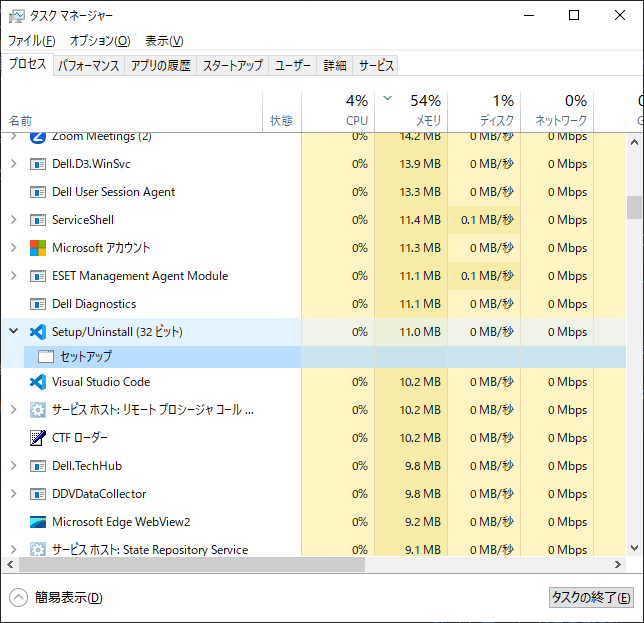Expand ESET Management Agent Module
This screenshot has width=644, height=623.
click(x=14, y=276)
